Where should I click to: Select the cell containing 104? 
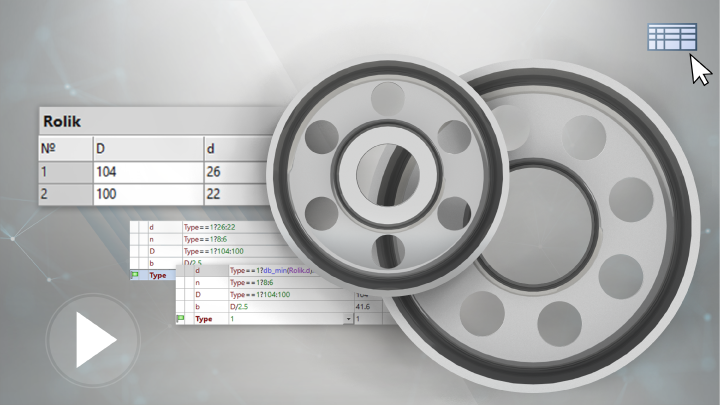tap(145, 172)
